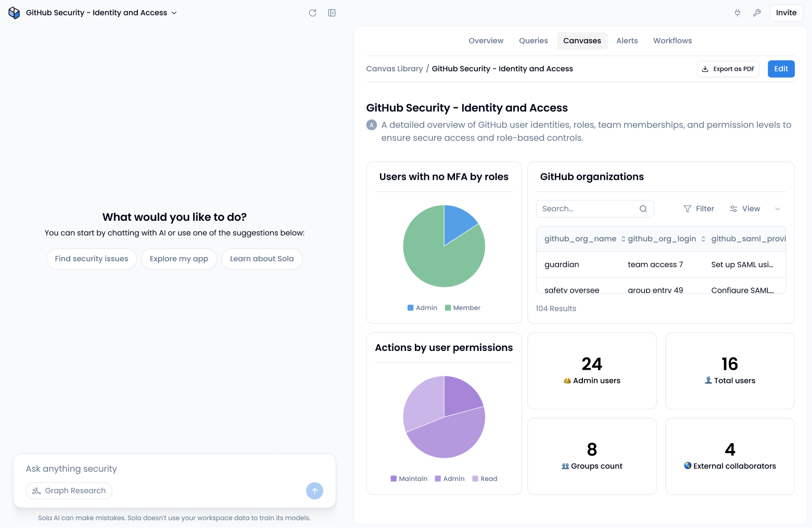
Task: Open the View settings control
Action: [x=745, y=209]
